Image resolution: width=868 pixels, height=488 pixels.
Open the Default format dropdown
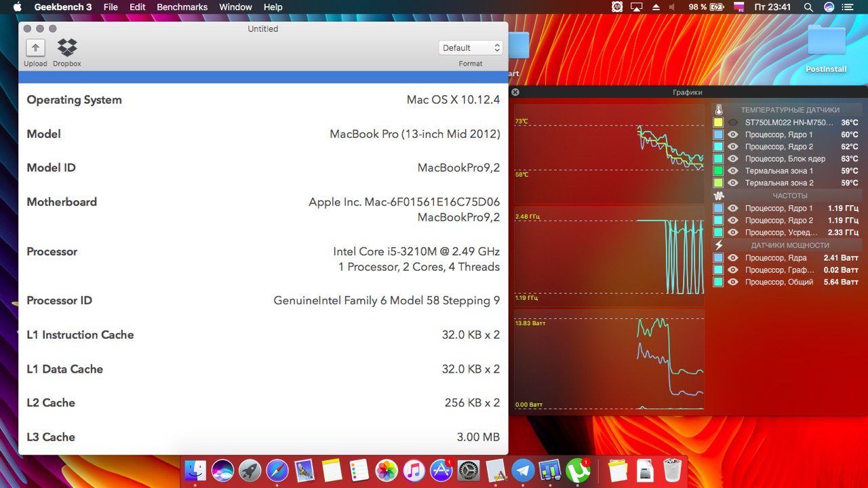(471, 48)
